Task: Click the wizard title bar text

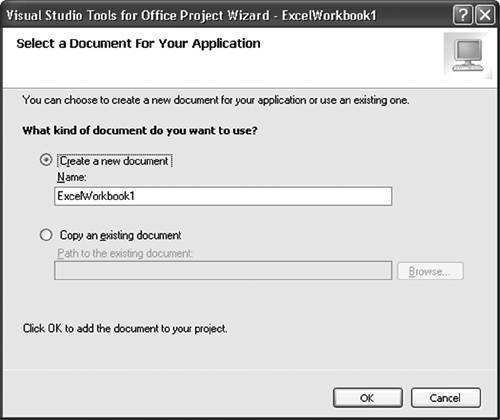Action: point(191,15)
